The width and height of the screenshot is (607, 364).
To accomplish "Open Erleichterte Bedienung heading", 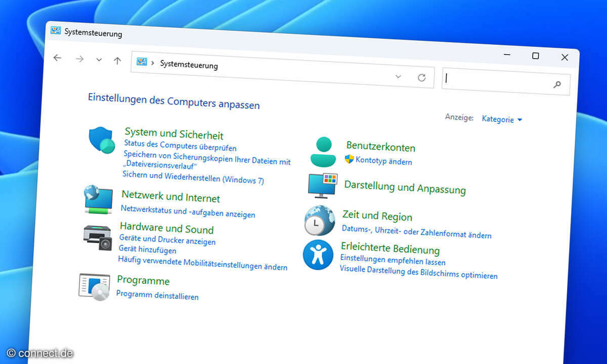I will coord(391,248).
